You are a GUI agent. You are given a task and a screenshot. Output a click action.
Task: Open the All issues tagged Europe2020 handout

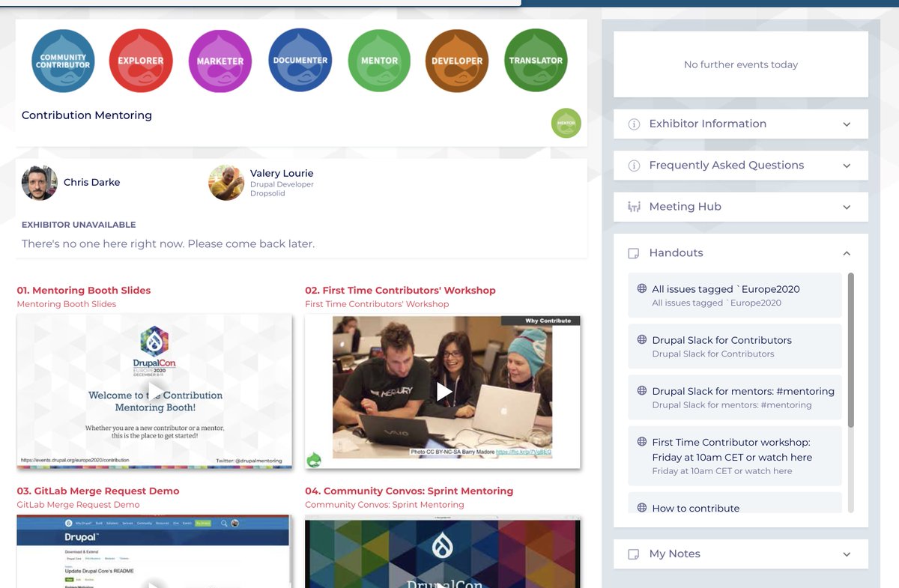click(x=735, y=295)
